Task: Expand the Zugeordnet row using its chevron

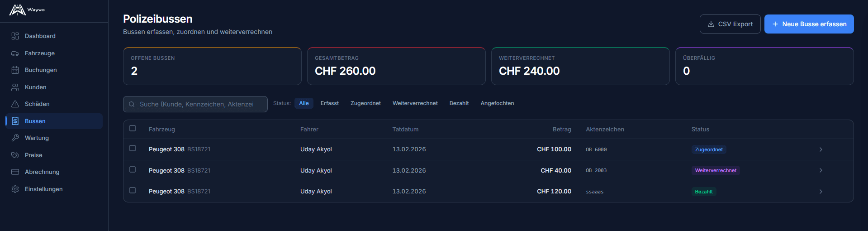Action: pyautogui.click(x=821, y=149)
